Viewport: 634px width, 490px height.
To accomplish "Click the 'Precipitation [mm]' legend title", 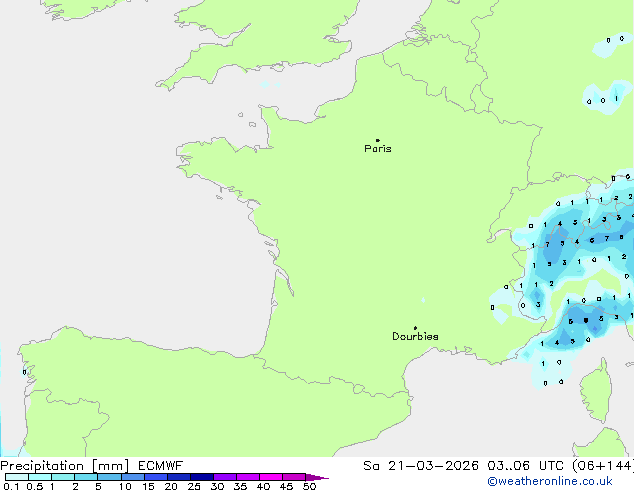I will tap(65, 466).
